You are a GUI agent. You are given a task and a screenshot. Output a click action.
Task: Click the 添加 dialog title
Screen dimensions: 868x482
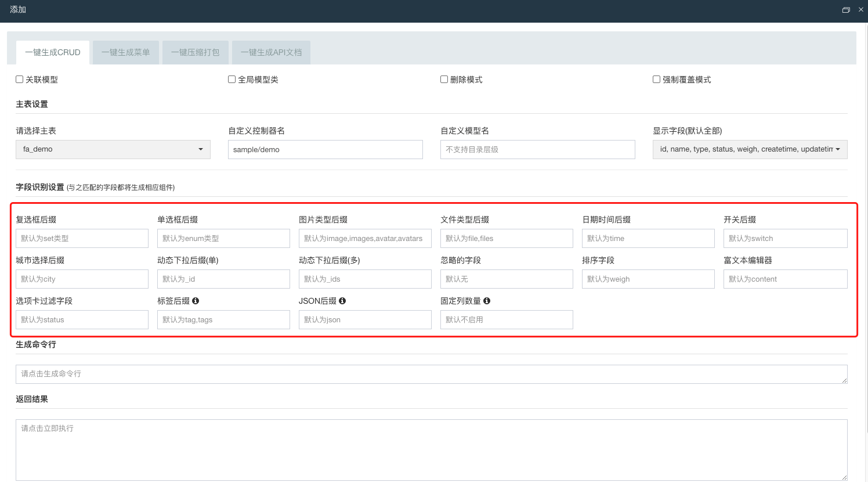tap(18, 9)
